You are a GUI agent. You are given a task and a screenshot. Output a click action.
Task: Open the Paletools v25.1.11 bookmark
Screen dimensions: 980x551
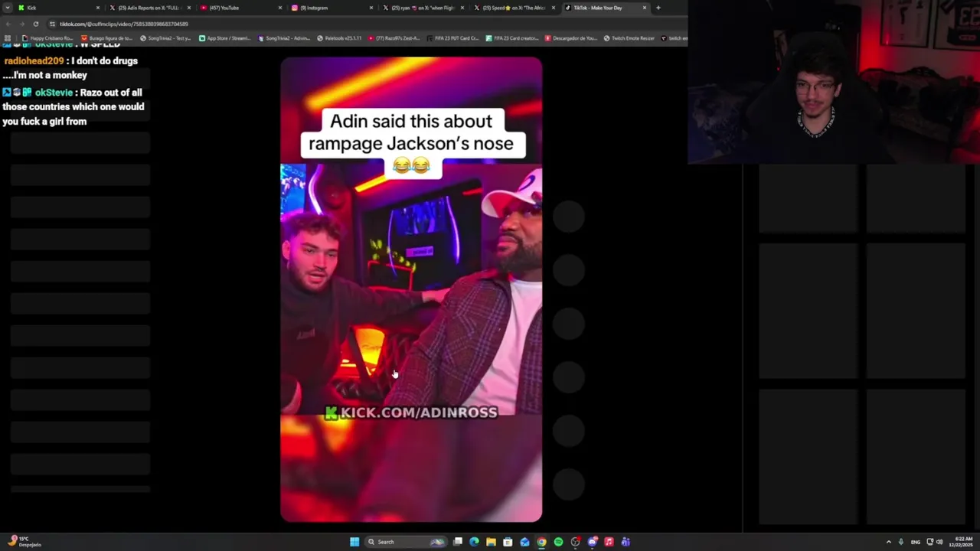click(x=339, y=38)
